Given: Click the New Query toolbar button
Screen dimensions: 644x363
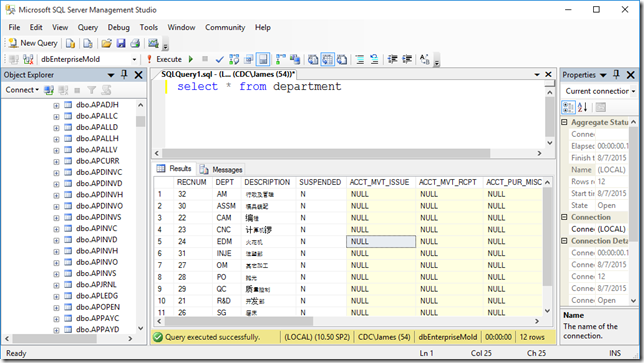Looking at the screenshot, I should point(33,43).
